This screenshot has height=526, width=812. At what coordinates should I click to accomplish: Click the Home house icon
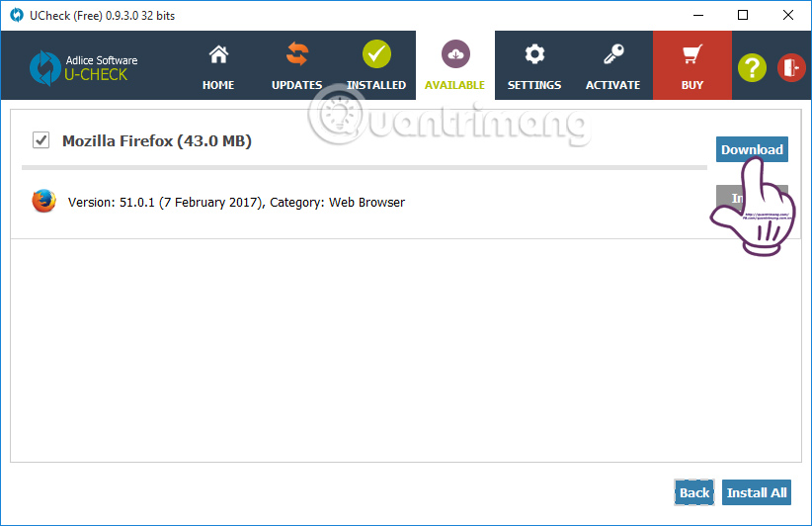tap(218, 54)
